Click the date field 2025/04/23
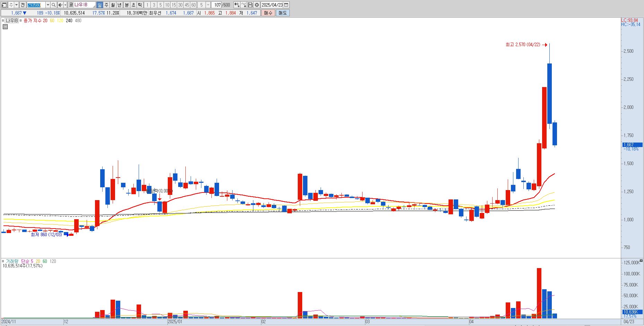This screenshot has height=326, width=644. click(272, 5)
